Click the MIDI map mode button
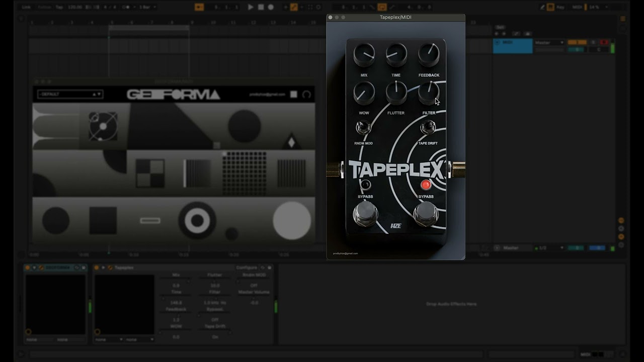The width and height of the screenshot is (644, 362). [577, 7]
